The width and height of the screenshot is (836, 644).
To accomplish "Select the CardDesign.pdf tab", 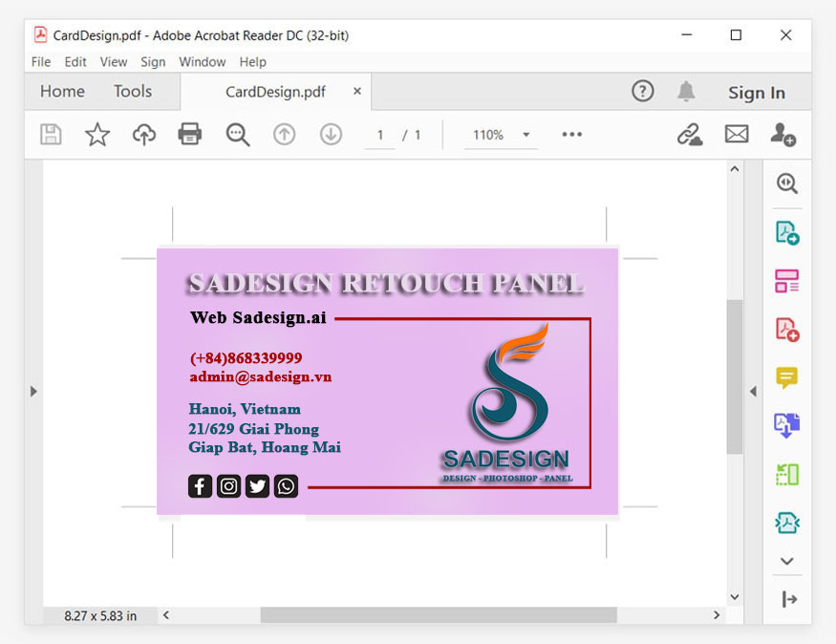I will (x=275, y=92).
